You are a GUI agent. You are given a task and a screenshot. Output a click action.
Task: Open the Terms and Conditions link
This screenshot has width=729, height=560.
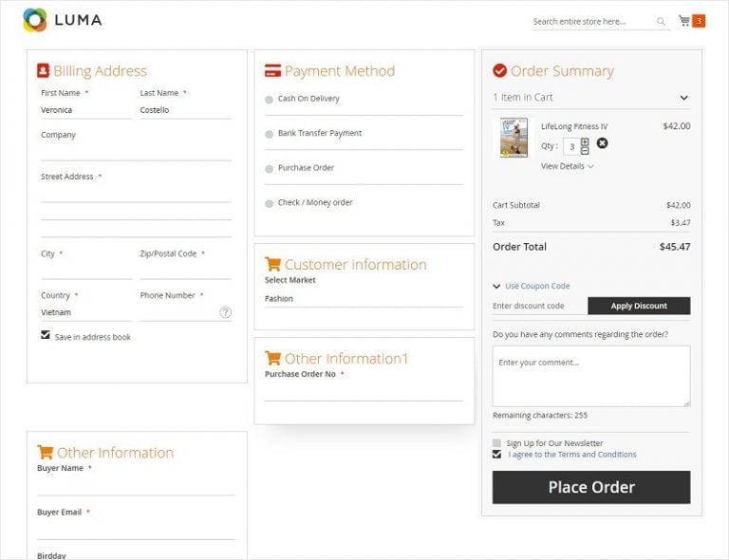(x=571, y=455)
